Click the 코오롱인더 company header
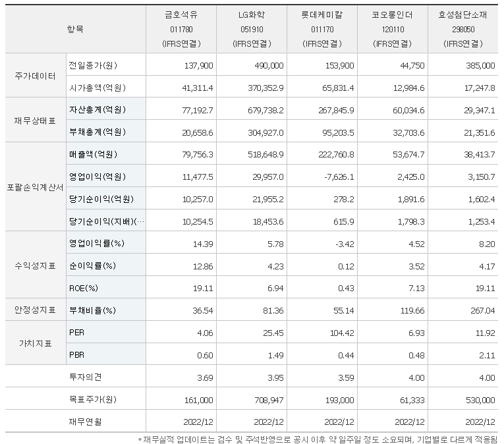The width and height of the screenshot is (504, 444). tap(393, 29)
